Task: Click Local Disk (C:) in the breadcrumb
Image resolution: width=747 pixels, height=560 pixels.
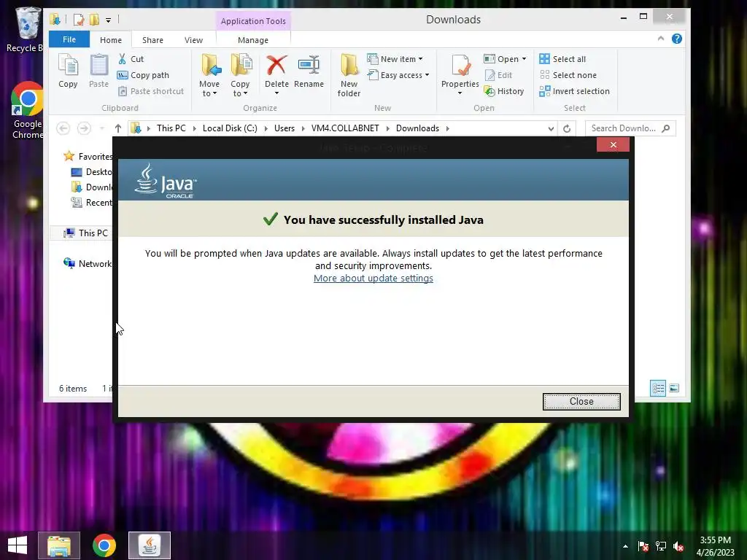Action: point(230,128)
